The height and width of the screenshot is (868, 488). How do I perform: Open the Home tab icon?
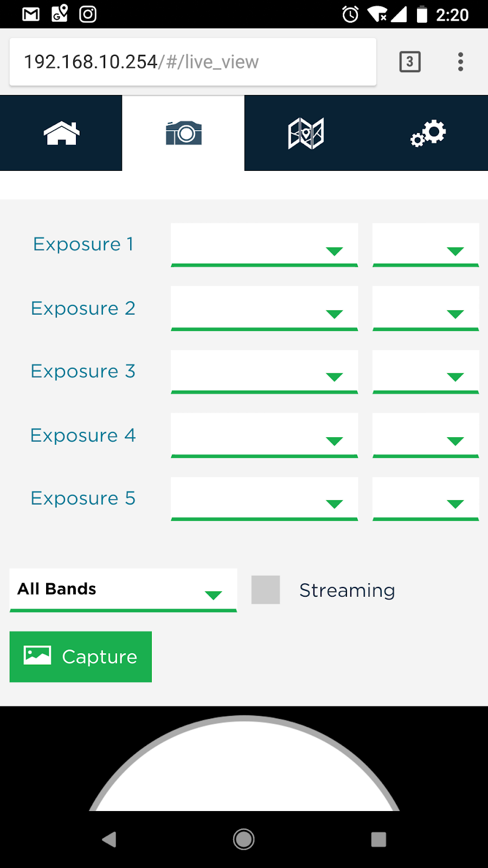(61, 133)
